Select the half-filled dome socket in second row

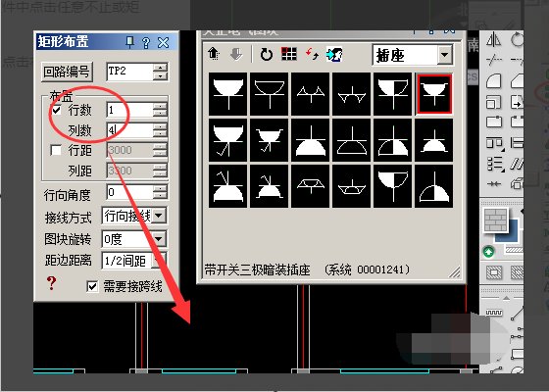[393, 140]
